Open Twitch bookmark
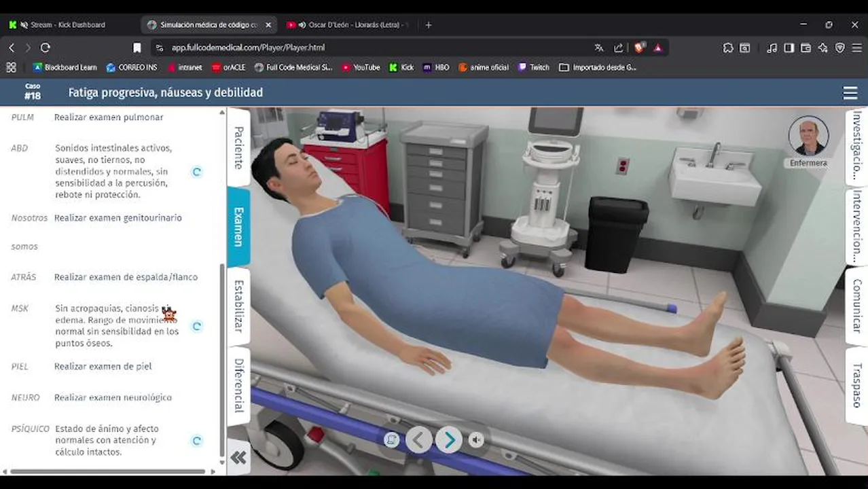Screen dimensions: 868x489 tap(534, 67)
